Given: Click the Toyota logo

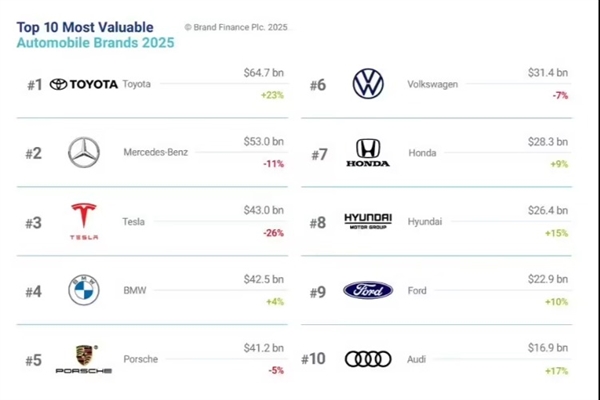Looking at the screenshot, I should point(84,84).
